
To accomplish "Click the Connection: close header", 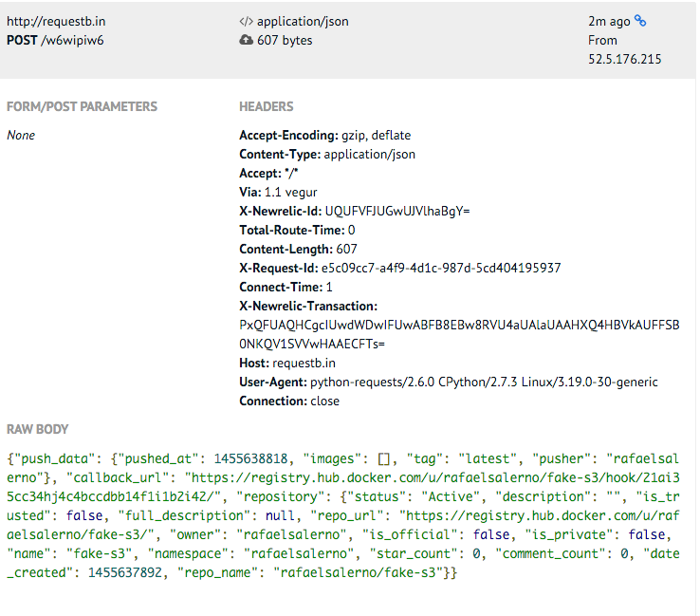I will [288, 401].
